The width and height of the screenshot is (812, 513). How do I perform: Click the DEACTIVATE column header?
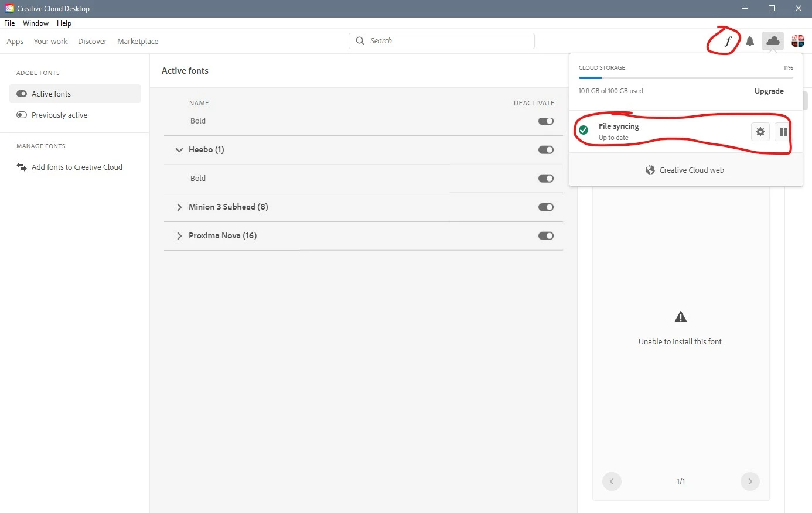pyautogui.click(x=534, y=103)
